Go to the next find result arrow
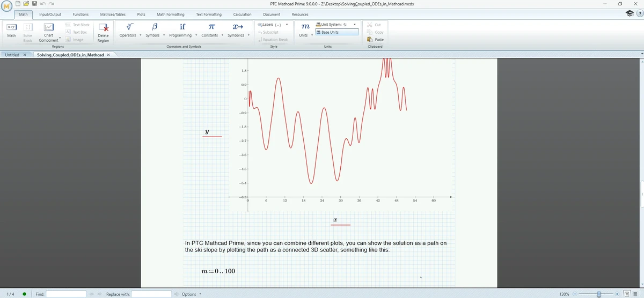The height and width of the screenshot is (298, 644). click(x=99, y=294)
